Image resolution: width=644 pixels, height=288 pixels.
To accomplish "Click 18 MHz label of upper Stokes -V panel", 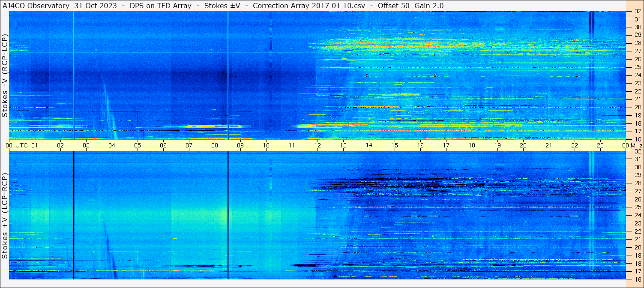I will (x=637, y=123).
